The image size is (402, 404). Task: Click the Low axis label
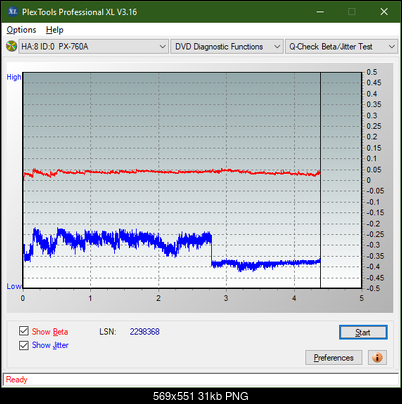pyautogui.click(x=14, y=286)
